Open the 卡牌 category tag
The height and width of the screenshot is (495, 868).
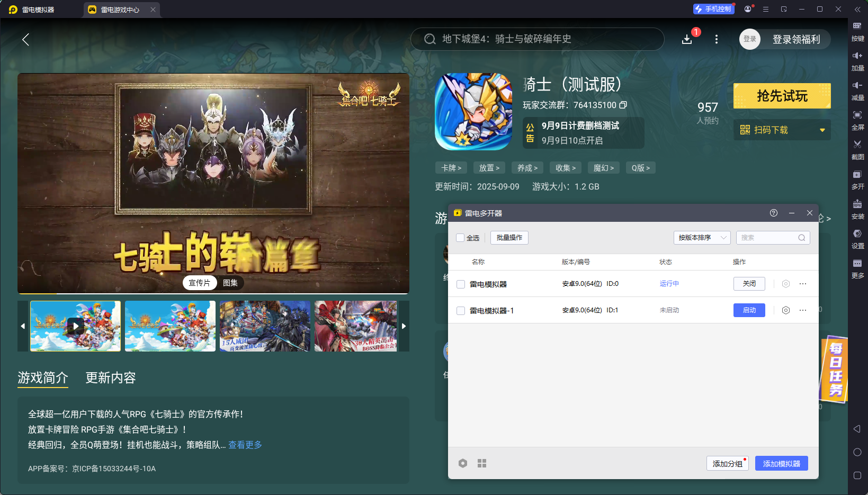451,168
